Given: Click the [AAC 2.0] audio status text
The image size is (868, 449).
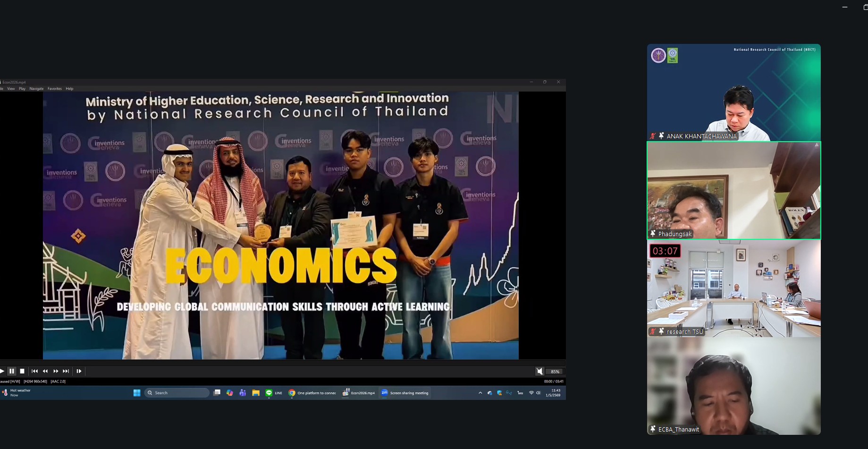Looking at the screenshot, I should (58, 381).
